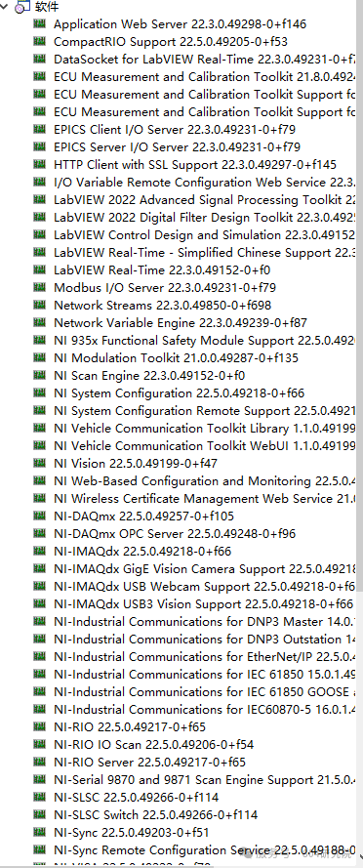This screenshot has height=868, width=363.
Task: Select NI-Industrial Communications for IEC 61850 GOOSE
Action: click(x=205, y=691)
